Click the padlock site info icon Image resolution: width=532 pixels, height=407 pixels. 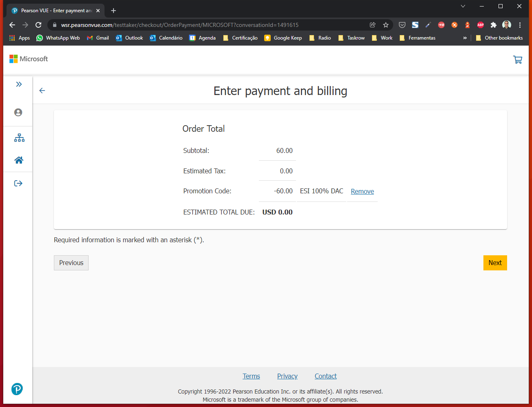(x=55, y=25)
